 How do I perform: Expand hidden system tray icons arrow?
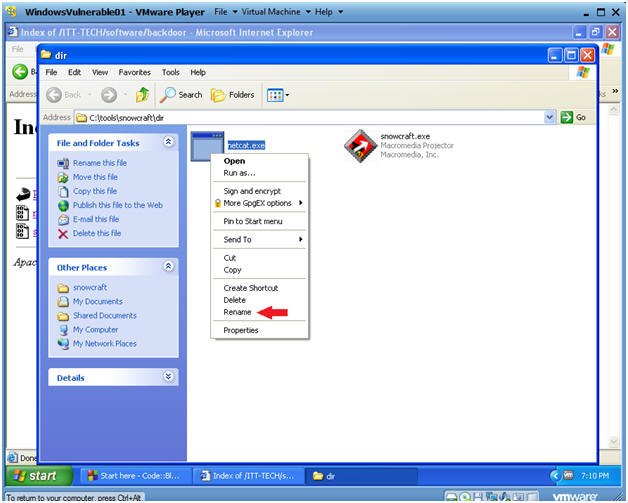point(555,476)
